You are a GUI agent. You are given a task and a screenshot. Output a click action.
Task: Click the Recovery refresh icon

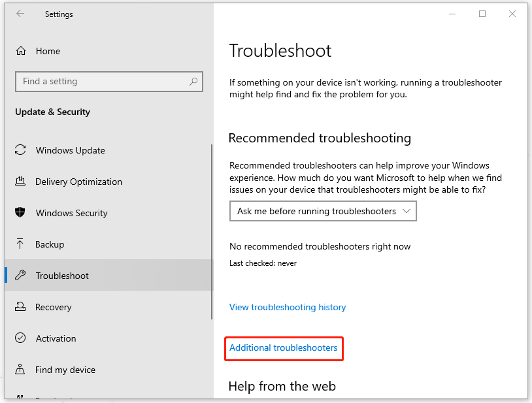point(20,307)
